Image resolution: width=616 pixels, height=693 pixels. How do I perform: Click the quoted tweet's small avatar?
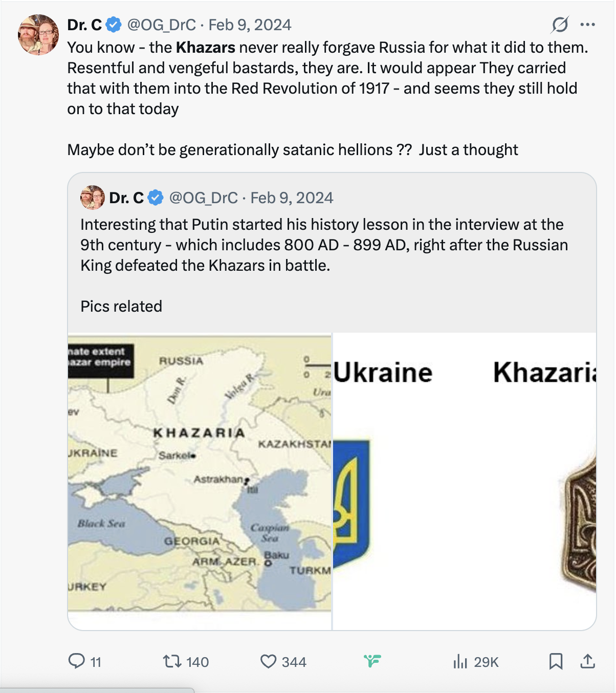(x=93, y=198)
